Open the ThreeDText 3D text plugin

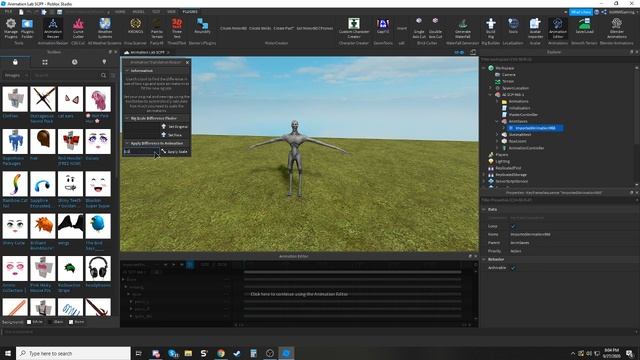[177, 28]
